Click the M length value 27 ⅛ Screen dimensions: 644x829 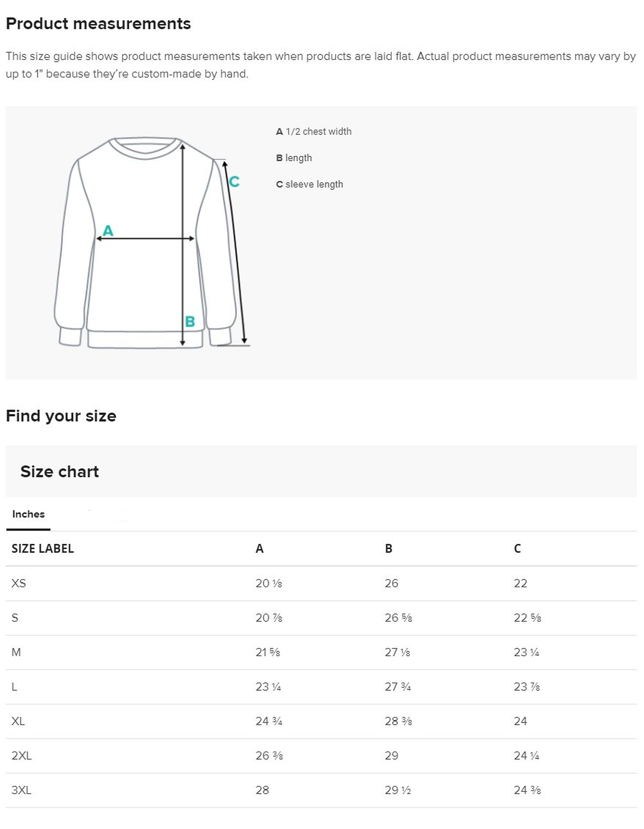click(398, 653)
